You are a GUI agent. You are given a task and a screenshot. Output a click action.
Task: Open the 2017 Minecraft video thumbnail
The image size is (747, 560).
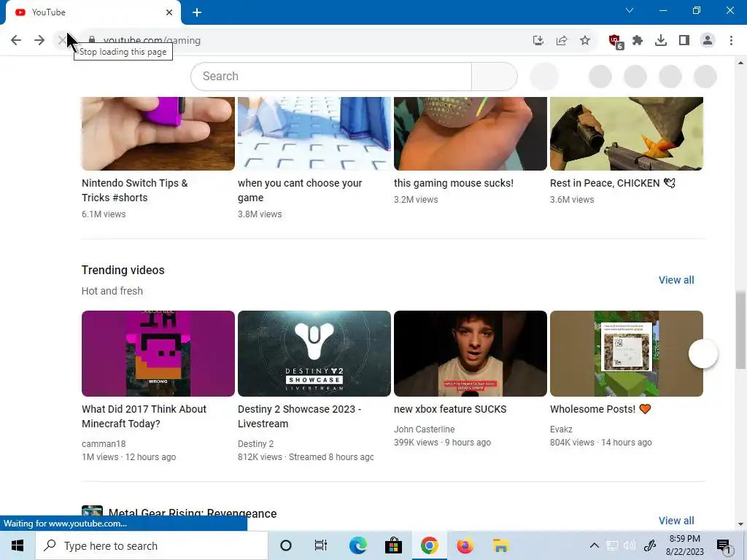click(158, 354)
